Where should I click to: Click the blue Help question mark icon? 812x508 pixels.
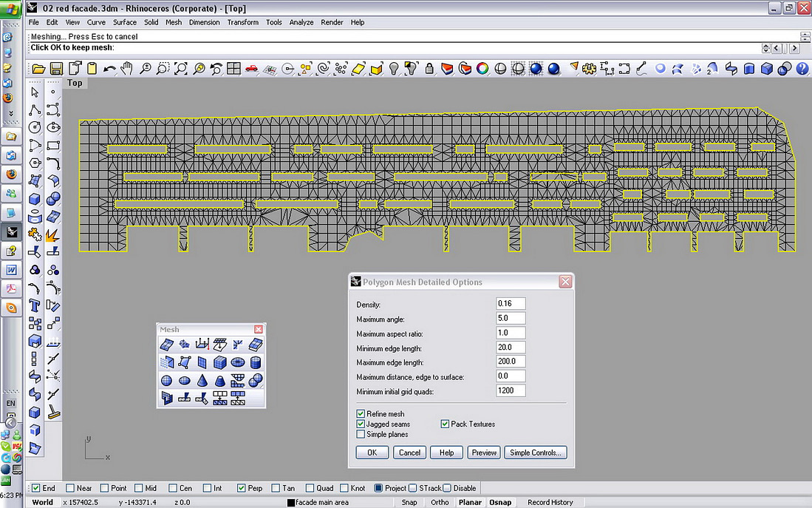coord(802,69)
